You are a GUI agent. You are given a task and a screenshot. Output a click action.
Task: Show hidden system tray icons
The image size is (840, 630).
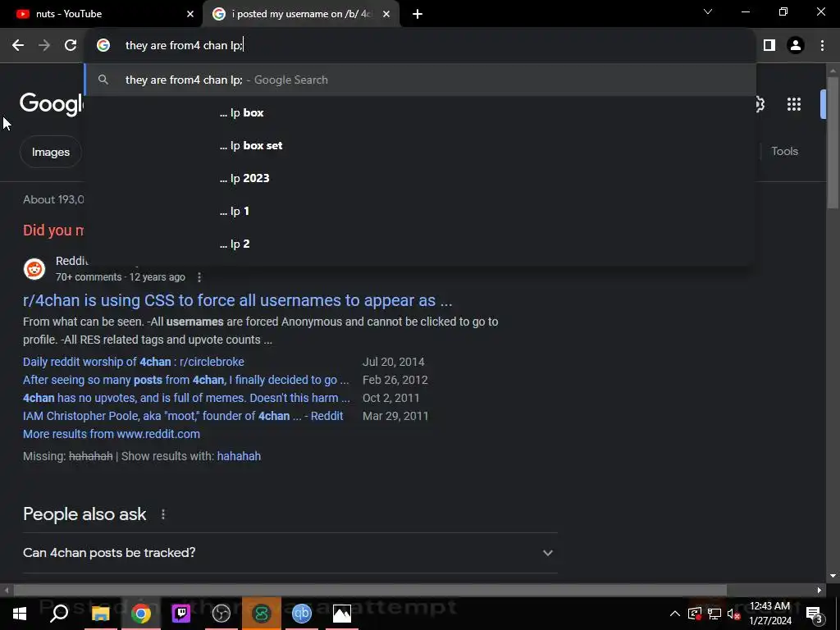(x=675, y=614)
